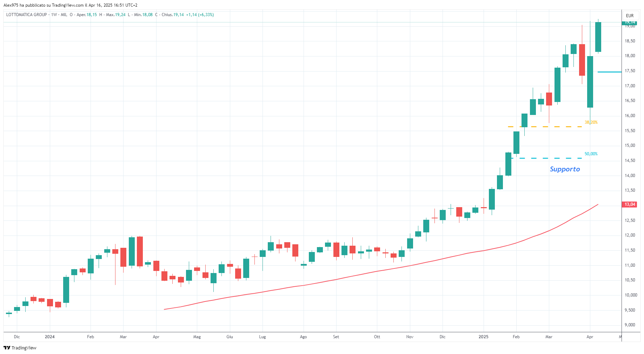Image resolution: width=644 pixels, height=354 pixels.
Task: Click the 16,00 price axis label
Action: pyautogui.click(x=630, y=116)
